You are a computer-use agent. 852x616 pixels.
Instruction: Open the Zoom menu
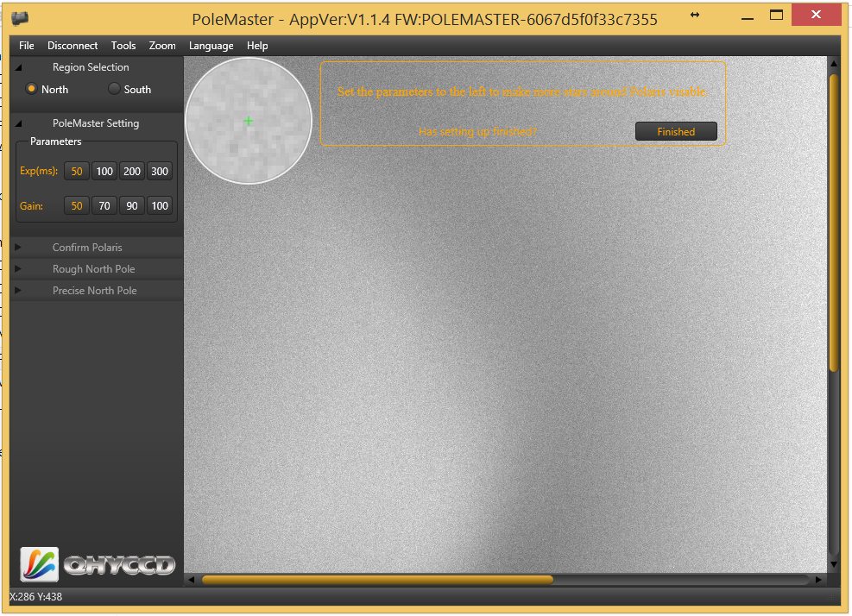(162, 46)
